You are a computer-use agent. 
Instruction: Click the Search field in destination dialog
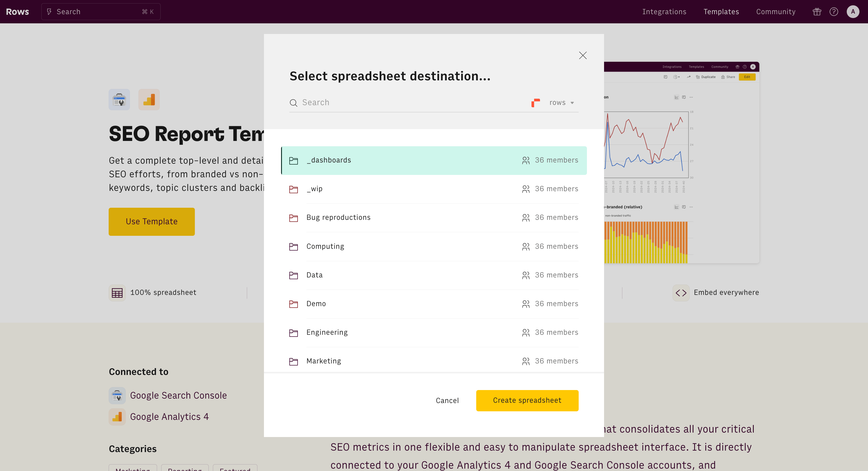pyautogui.click(x=408, y=103)
